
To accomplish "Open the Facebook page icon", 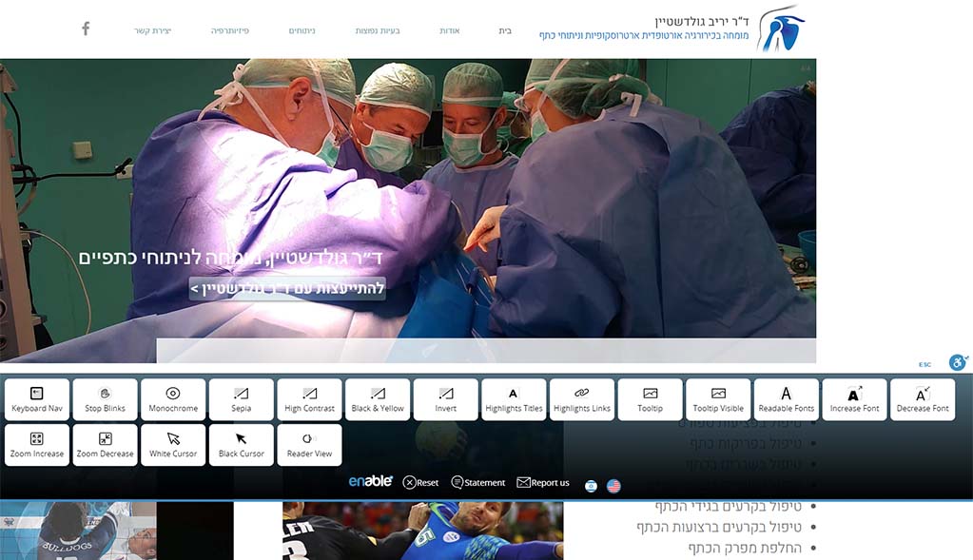I will pos(86,29).
